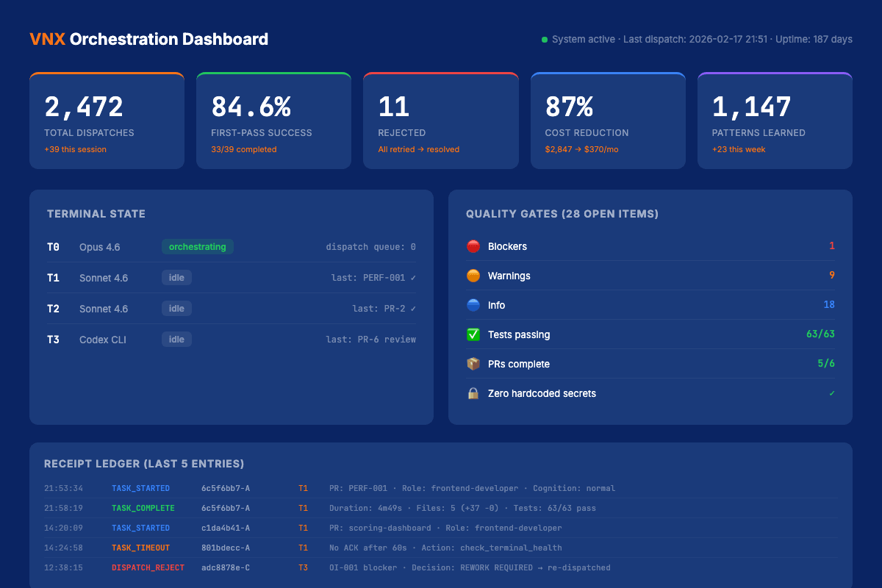Click the Zero hardcoded secrets padlock icon
This screenshot has width=882, height=588.
pyautogui.click(x=473, y=393)
